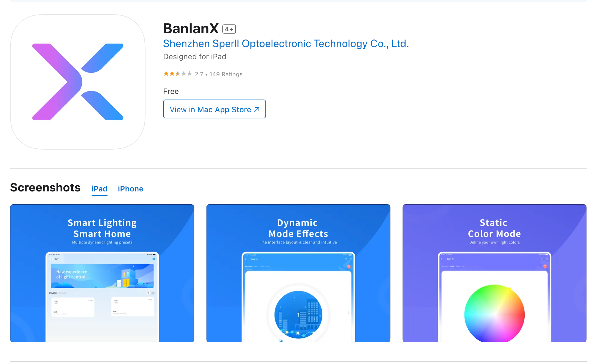The height and width of the screenshot is (364, 595).
Task: Click the arrow icon in Mac App Store button
Action: 257,110
